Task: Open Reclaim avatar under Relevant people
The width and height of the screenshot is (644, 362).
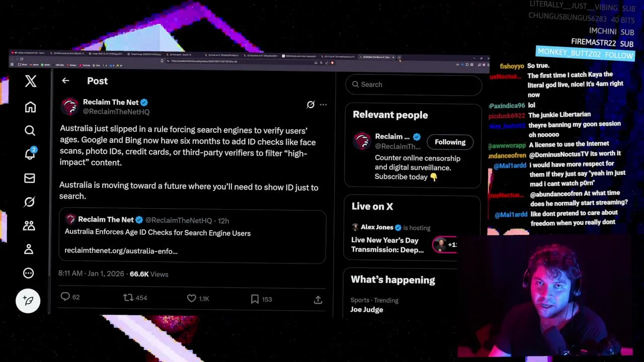Action: pos(362,141)
